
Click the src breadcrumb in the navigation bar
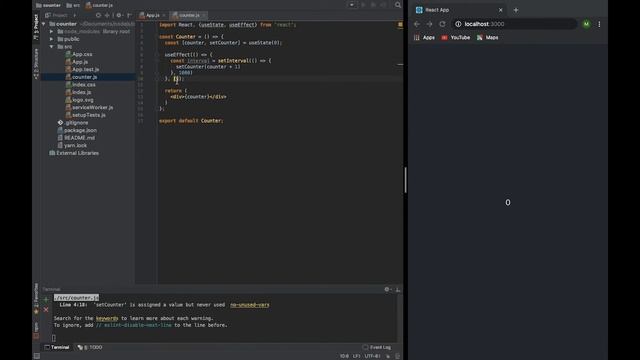click(73, 5)
